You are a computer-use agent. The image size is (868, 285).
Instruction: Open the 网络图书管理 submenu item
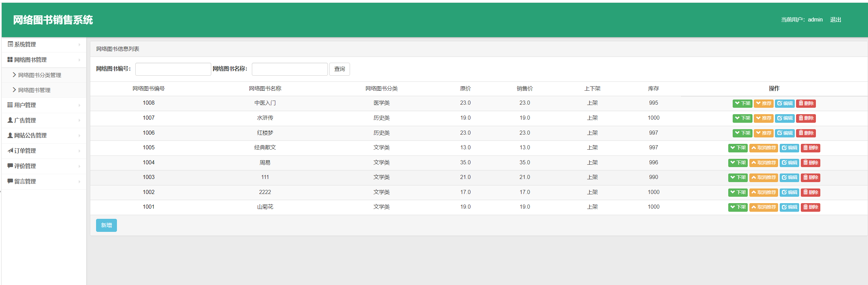(x=34, y=90)
